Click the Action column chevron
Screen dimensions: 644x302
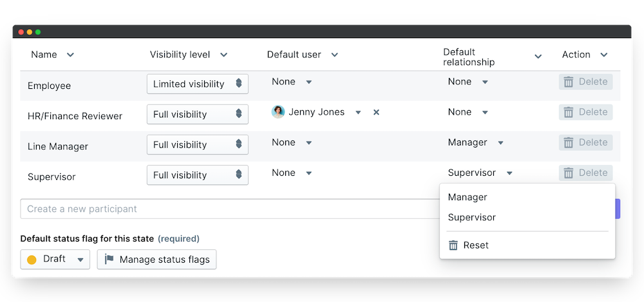(x=603, y=55)
